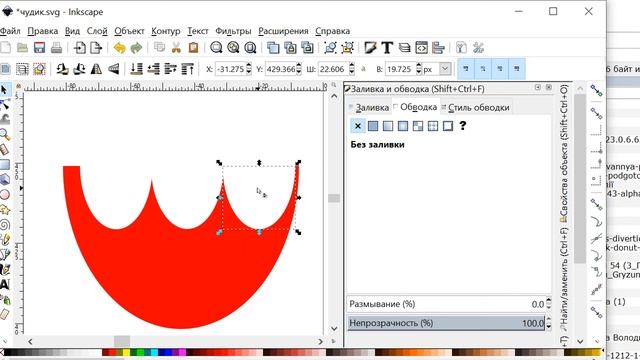Group the selected objects with the toolbar icon
The image size is (640, 360).
point(330,48)
